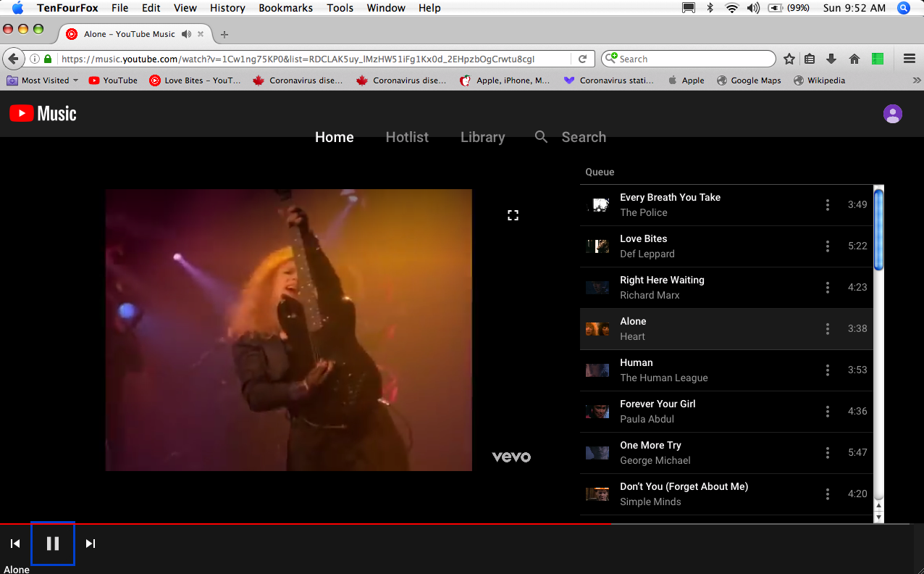Click the Wi-Fi status icon

pyautogui.click(x=731, y=8)
